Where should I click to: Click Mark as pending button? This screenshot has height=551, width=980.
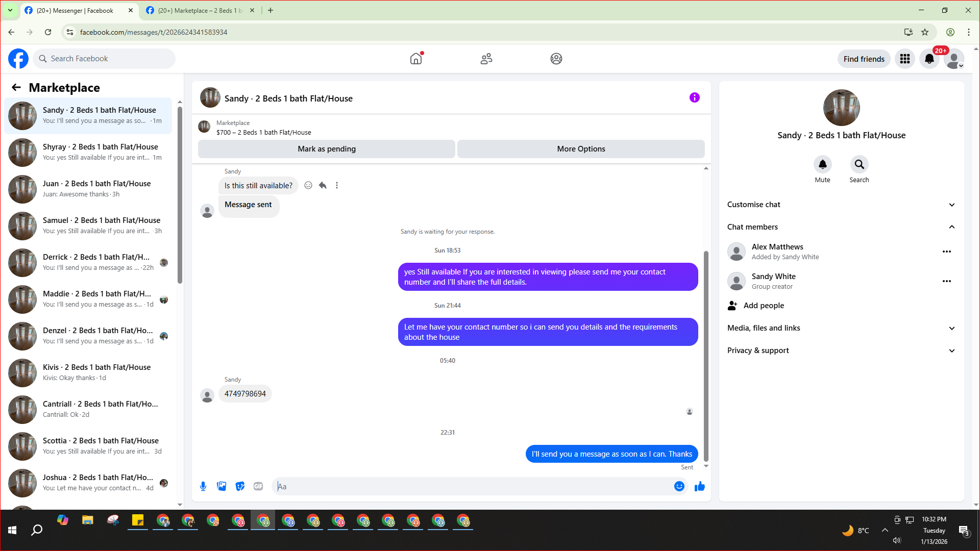point(327,149)
